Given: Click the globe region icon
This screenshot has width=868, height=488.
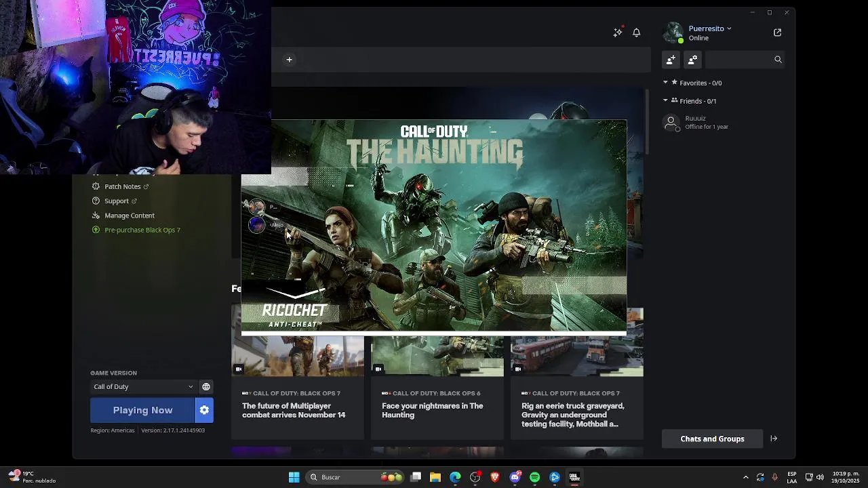Looking at the screenshot, I should click(x=206, y=387).
